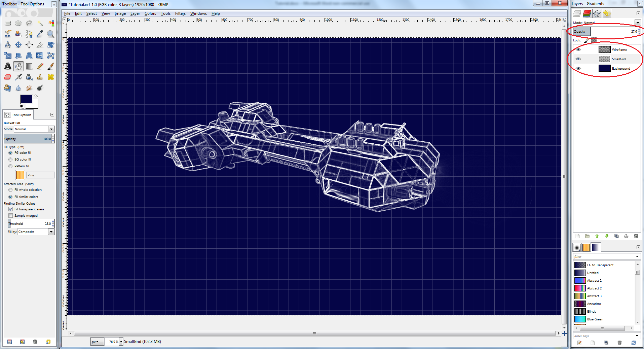The width and height of the screenshot is (644, 349).
Task: Toggle visibility of the SmallGrid layer
Action: tap(578, 59)
